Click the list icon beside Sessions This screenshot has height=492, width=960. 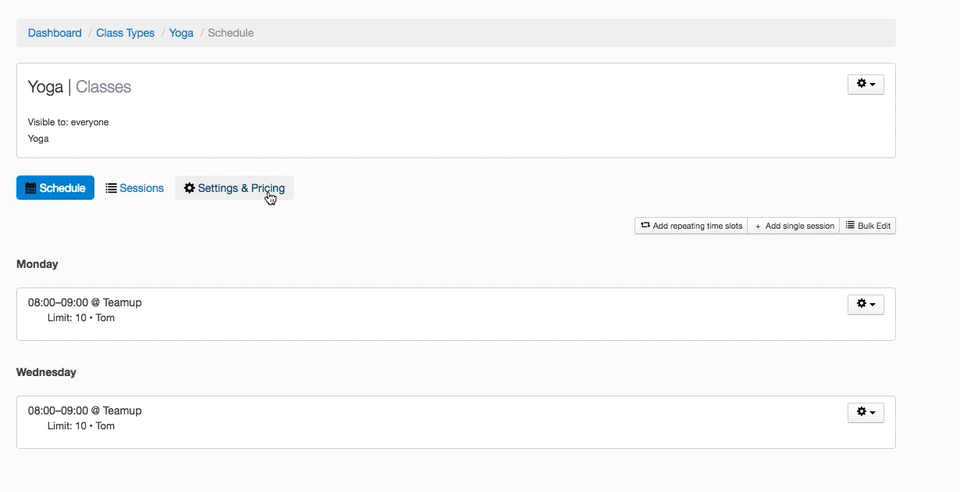tap(111, 188)
